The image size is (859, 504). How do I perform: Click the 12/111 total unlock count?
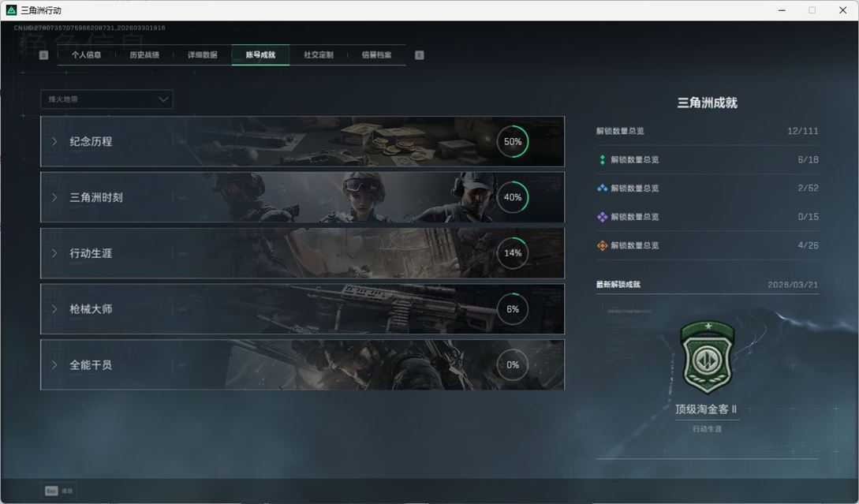(802, 131)
